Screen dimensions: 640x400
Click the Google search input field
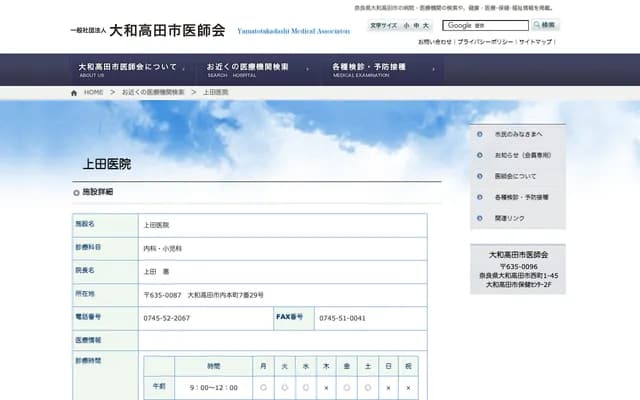(486, 25)
